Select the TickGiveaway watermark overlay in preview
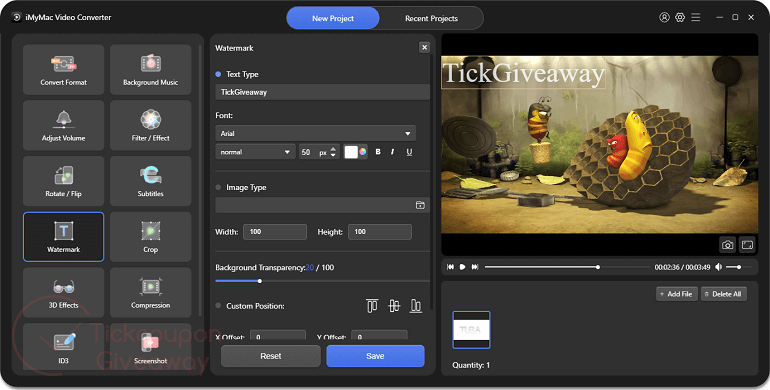 [523, 73]
